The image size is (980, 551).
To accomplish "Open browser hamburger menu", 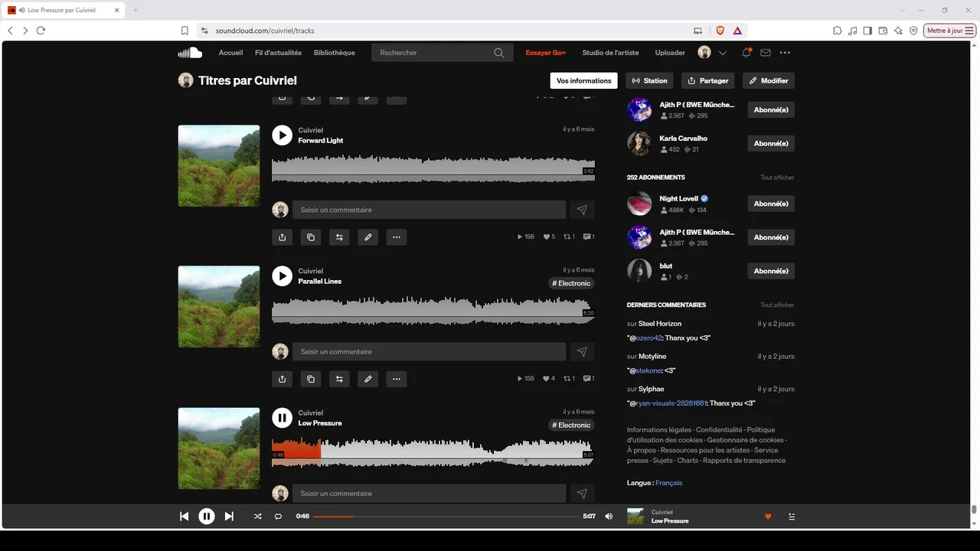I will tap(970, 31).
